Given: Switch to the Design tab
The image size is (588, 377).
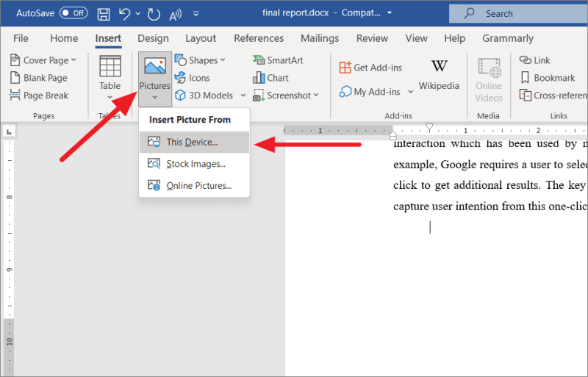Looking at the screenshot, I should coord(153,38).
